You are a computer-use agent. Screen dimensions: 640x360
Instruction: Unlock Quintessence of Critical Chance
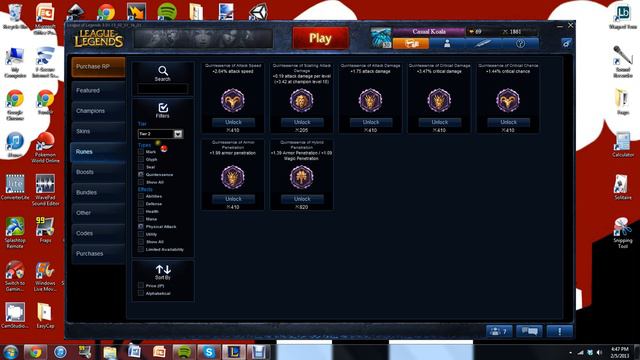click(x=508, y=122)
